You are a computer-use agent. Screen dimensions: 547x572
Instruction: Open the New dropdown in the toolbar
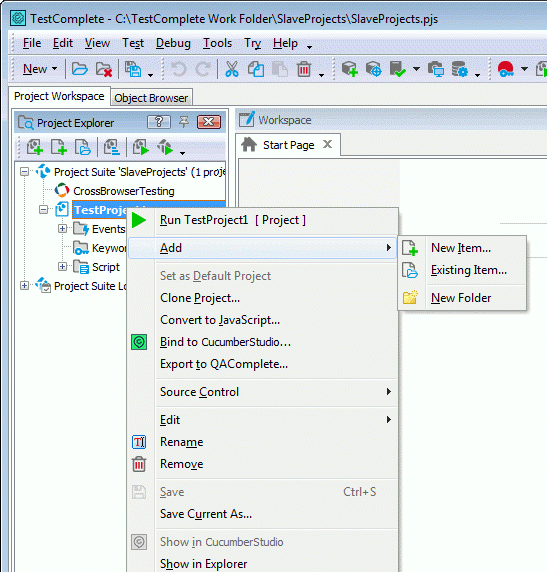click(x=40, y=69)
